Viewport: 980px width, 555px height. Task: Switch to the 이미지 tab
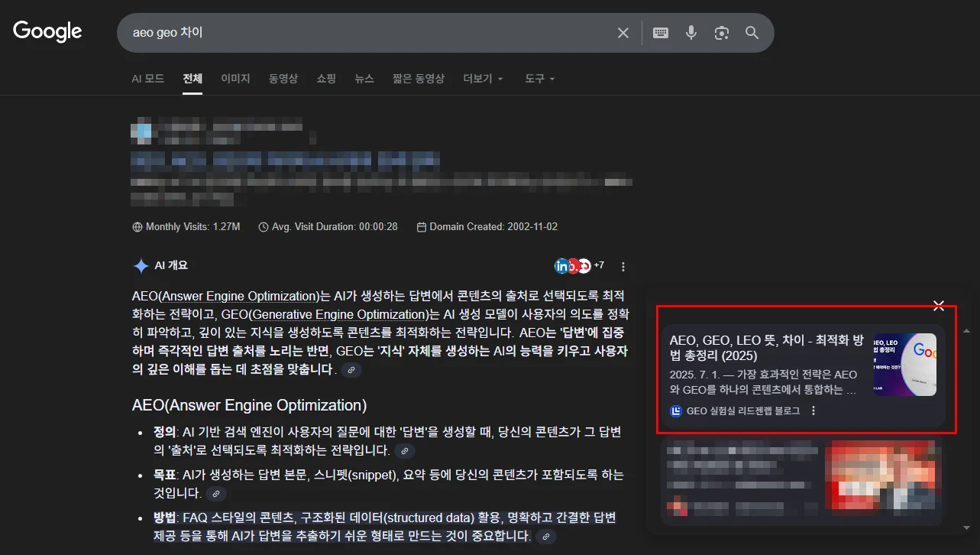tap(235, 78)
